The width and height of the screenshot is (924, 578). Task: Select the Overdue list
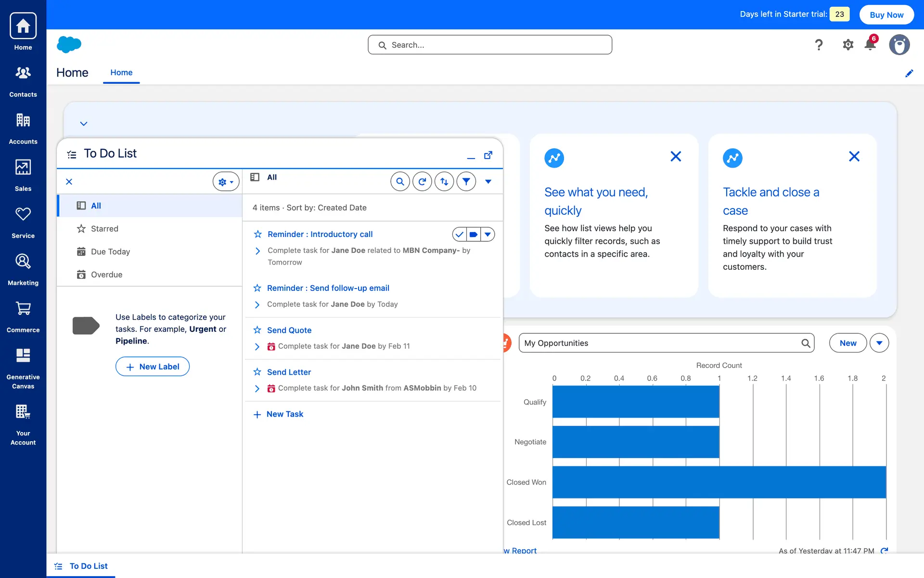pyautogui.click(x=106, y=275)
